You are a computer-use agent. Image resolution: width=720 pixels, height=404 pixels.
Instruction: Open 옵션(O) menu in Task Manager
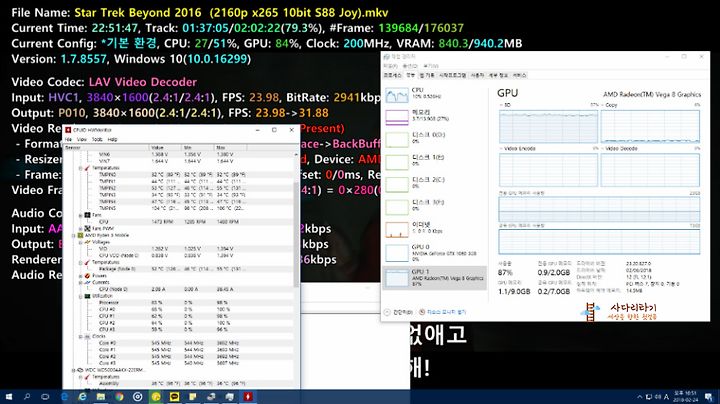[410, 66]
